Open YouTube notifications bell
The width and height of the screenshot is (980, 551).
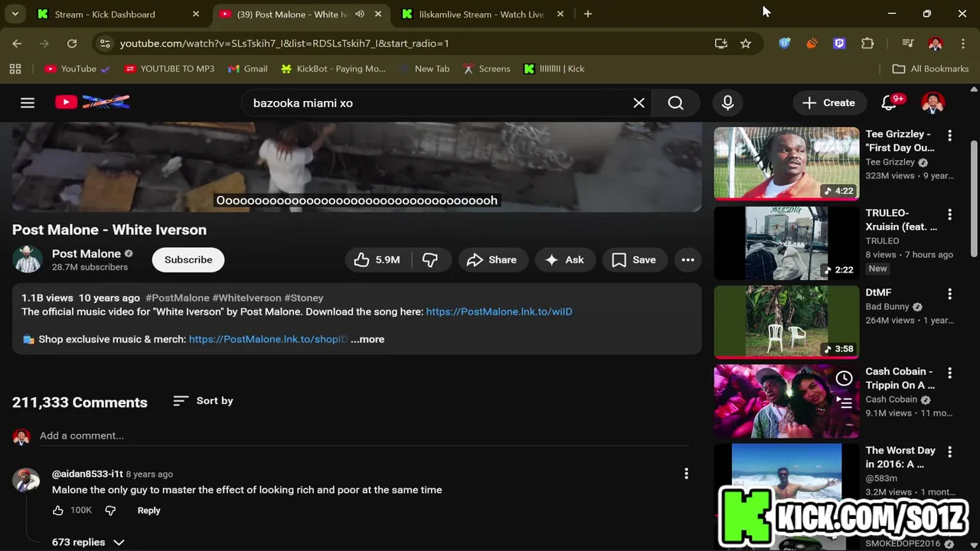890,103
